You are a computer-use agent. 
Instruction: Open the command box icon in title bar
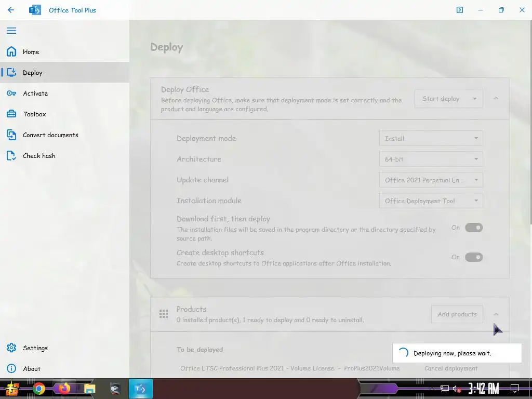pos(460,10)
